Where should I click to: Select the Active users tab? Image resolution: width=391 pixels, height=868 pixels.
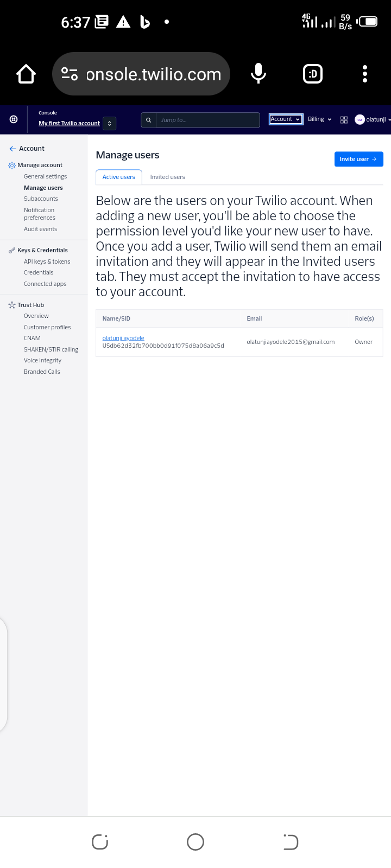tap(118, 177)
